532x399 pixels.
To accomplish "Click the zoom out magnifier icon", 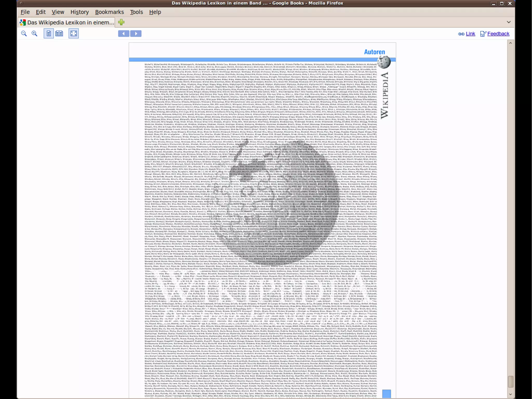I will pos(24,34).
